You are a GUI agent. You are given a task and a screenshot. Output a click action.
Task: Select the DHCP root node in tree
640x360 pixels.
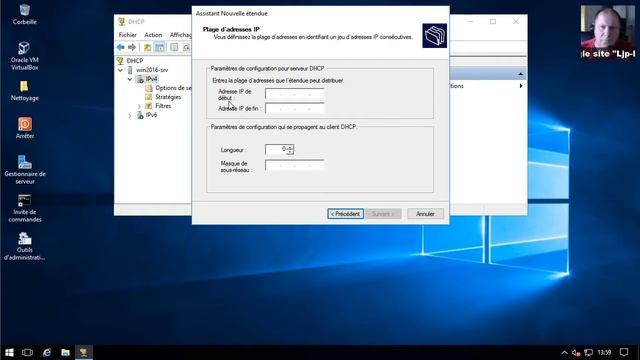point(135,60)
